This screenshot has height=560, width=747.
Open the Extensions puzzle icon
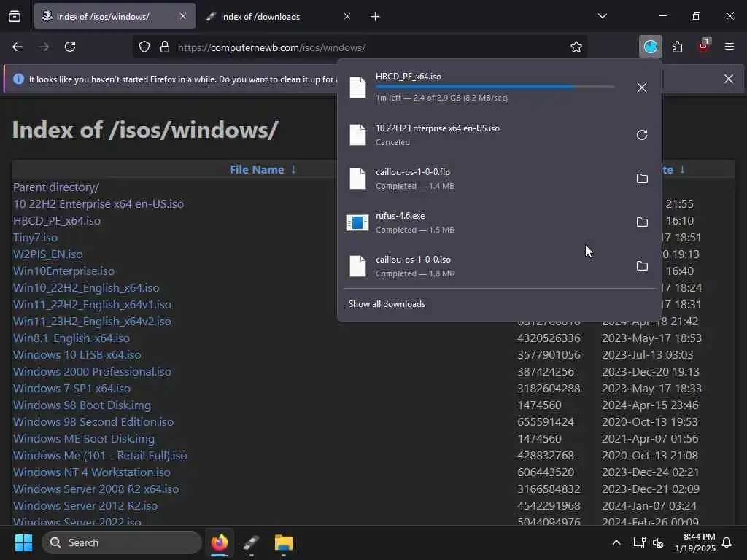pos(677,47)
